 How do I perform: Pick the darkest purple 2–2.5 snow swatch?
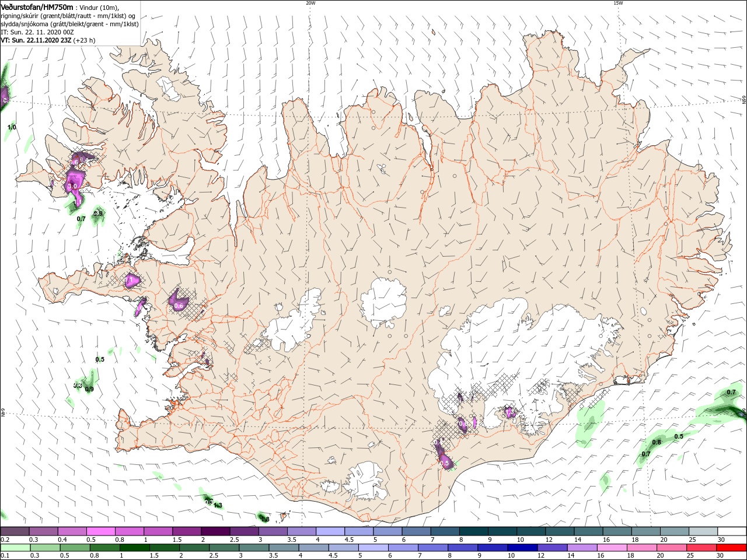[215, 531]
